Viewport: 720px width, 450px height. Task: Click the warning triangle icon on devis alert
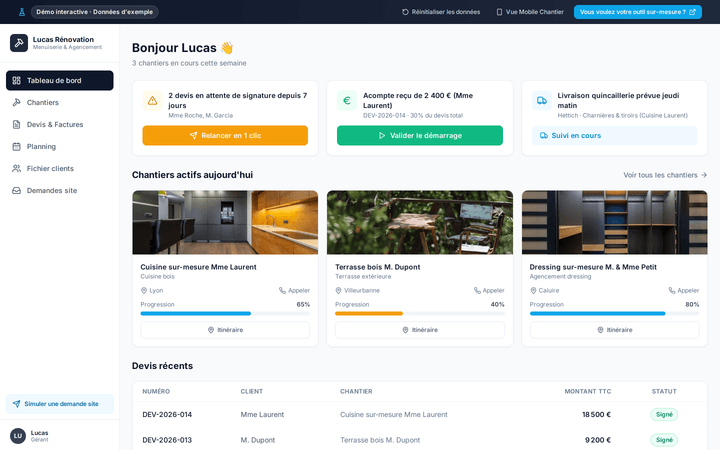pos(152,101)
